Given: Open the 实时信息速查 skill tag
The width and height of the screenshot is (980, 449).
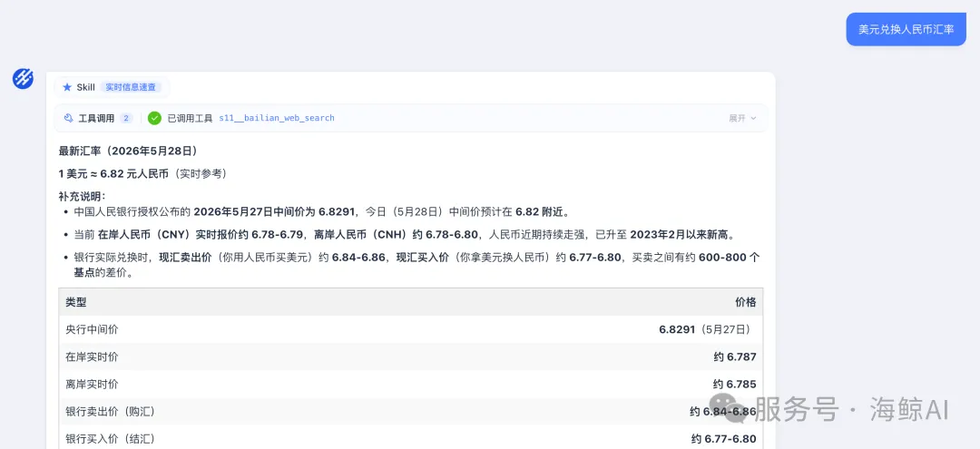Looking at the screenshot, I should (131, 87).
